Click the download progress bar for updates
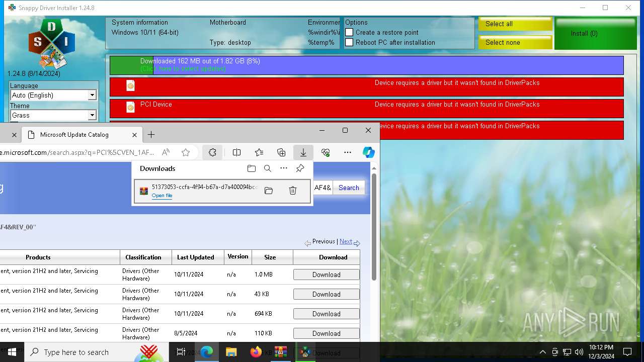Image resolution: width=644 pixels, height=362 pixels. (x=367, y=65)
